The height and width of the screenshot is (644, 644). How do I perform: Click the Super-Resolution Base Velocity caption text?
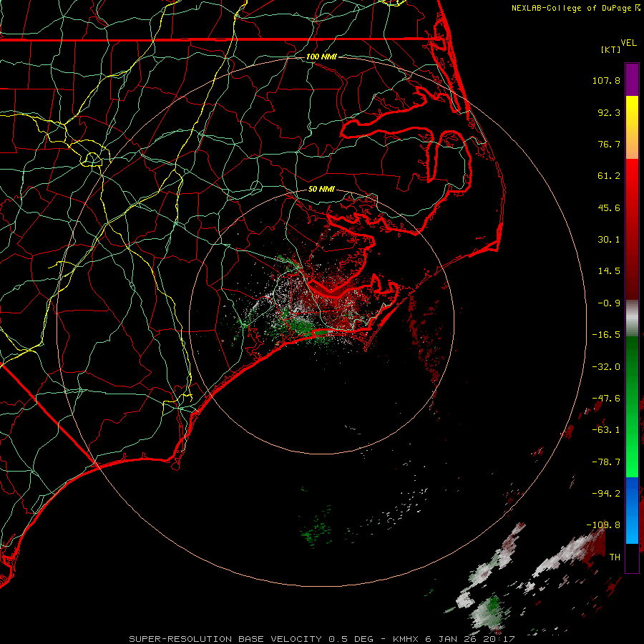(x=321, y=639)
